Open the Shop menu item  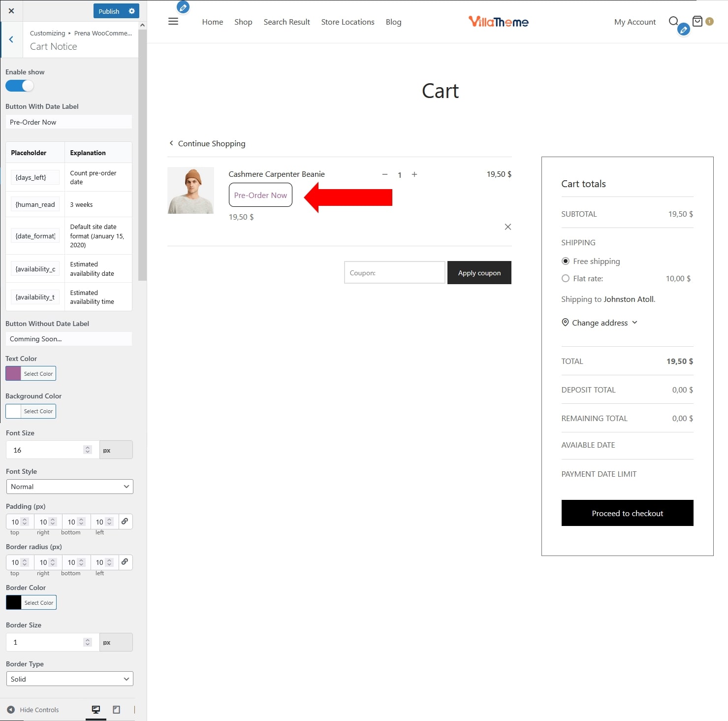coord(243,22)
